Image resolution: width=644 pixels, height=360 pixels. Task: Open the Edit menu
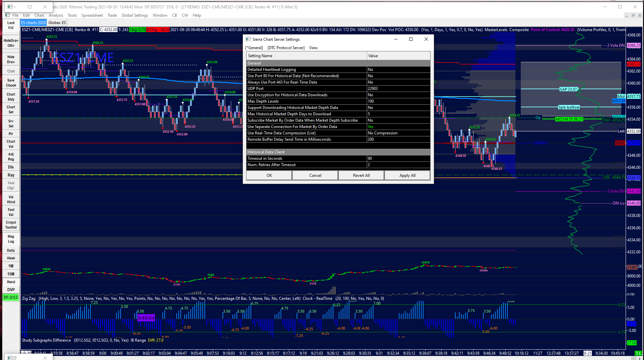[x=26, y=15]
